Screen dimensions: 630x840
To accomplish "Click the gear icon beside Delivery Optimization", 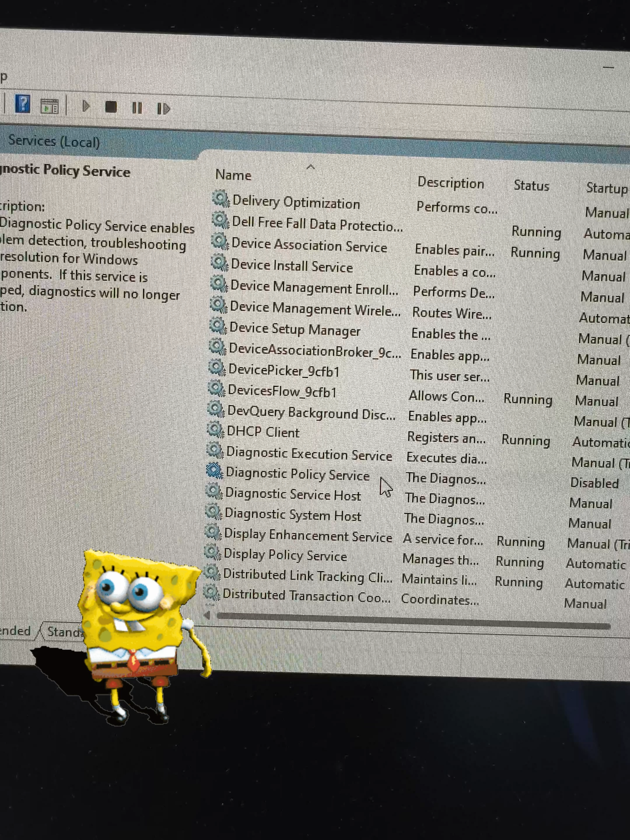I will pyautogui.click(x=220, y=198).
